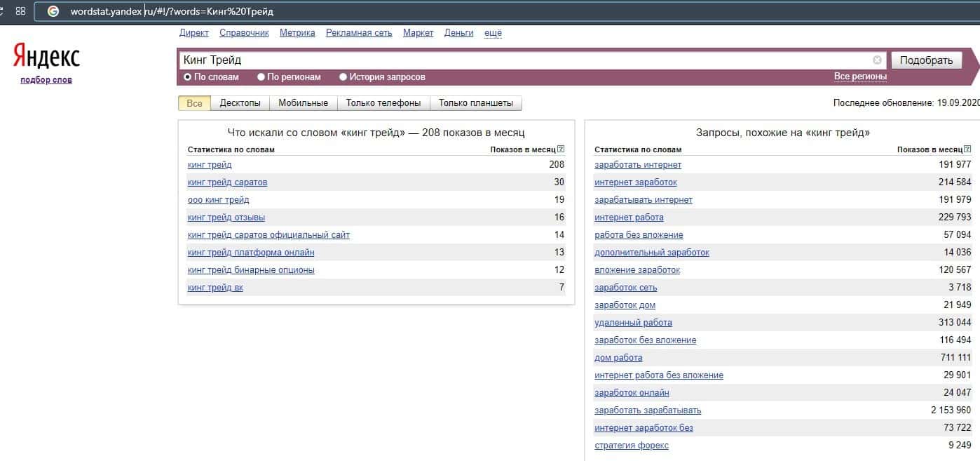Open the 'кинг трейд отзывы' query link

tap(226, 218)
